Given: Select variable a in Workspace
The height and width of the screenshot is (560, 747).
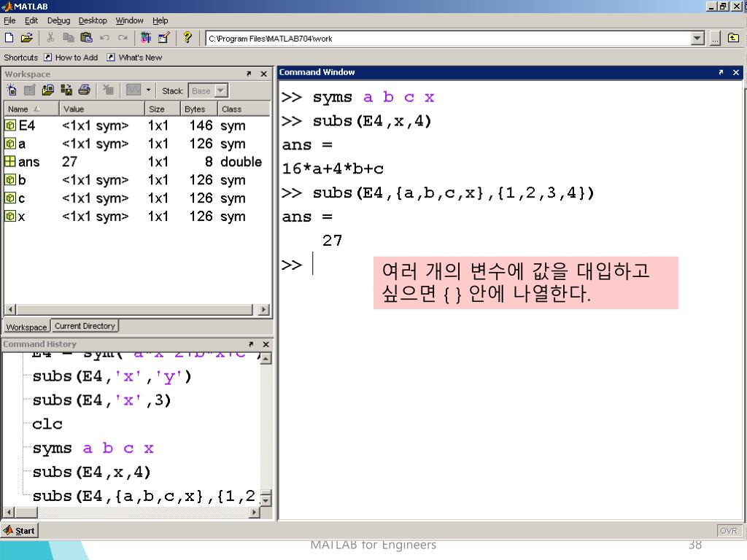Looking at the screenshot, I should pos(137,144).
